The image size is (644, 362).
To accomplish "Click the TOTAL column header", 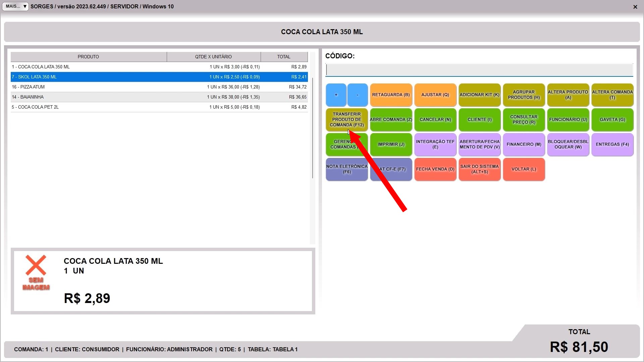I will pyautogui.click(x=284, y=57).
